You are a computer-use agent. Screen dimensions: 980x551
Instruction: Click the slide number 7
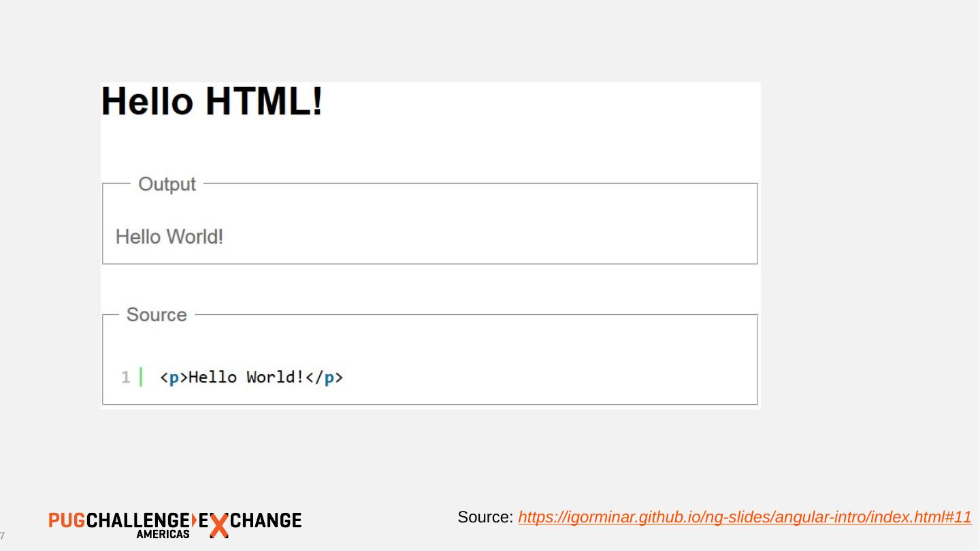point(3,535)
